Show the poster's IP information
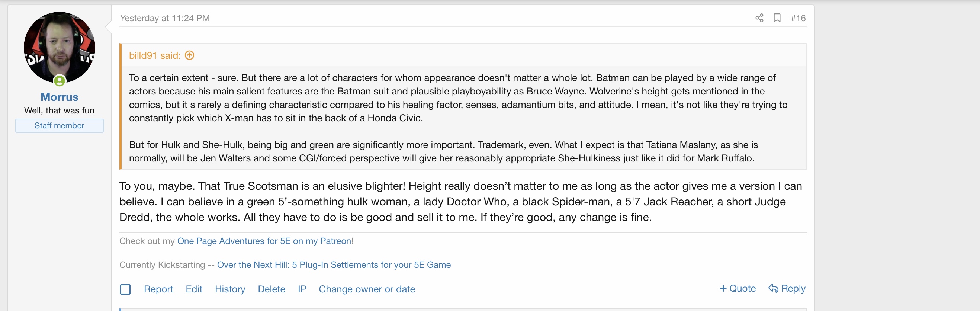This screenshot has width=980, height=311. click(302, 289)
